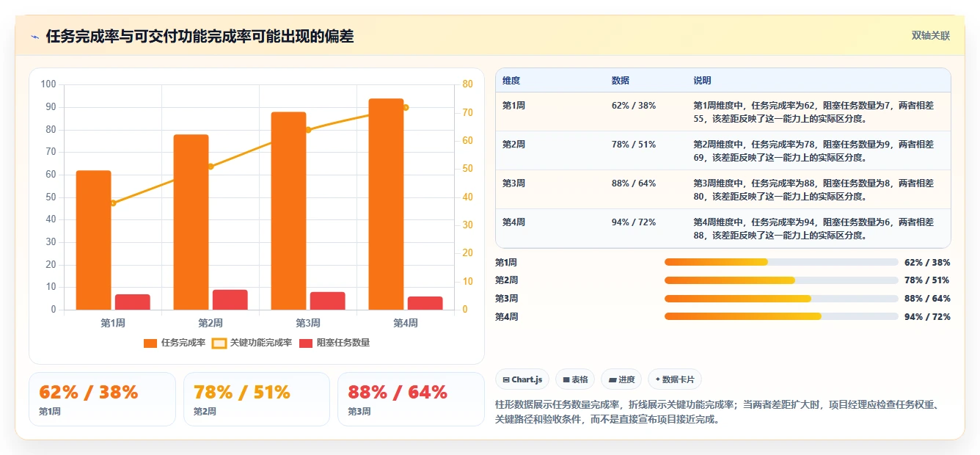This screenshot has width=980, height=455.
Task: Click the 第2周 progress bar
Action: coord(781,280)
